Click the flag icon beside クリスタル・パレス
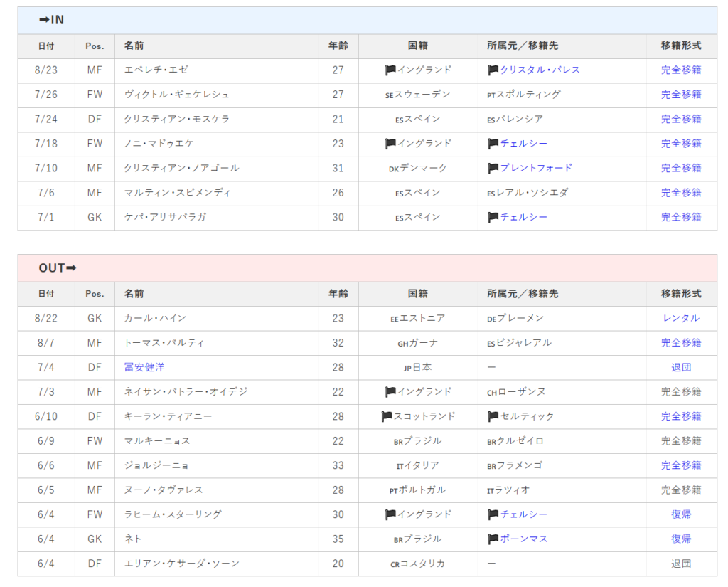Image resolution: width=728 pixels, height=587 pixels. [x=493, y=70]
